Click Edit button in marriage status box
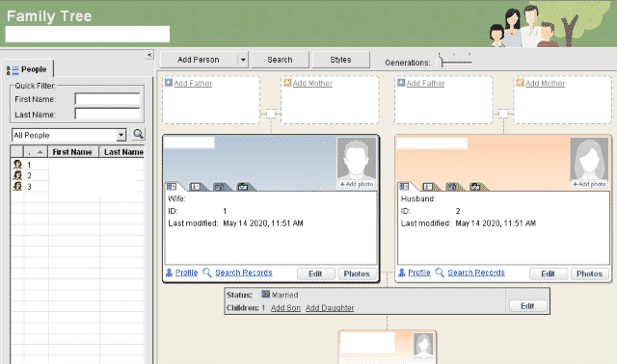Image resolution: width=617 pixels, height=364 pixels. click(527, 306)
